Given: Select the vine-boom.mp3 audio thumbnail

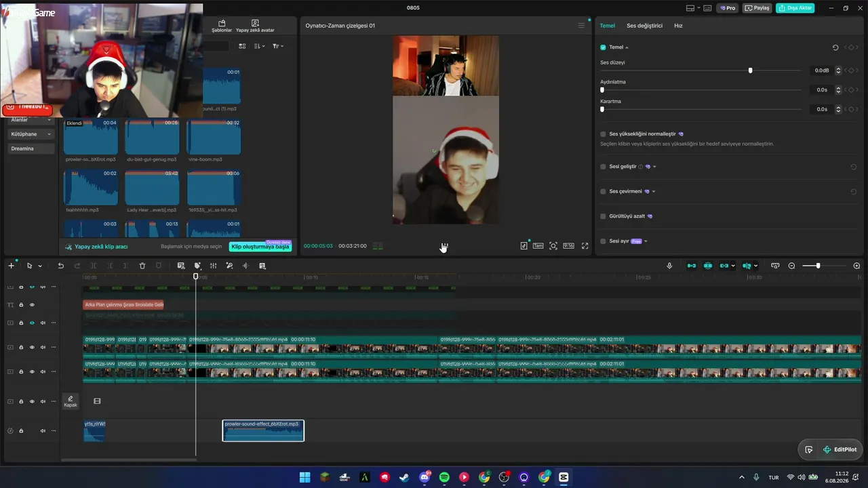Looking at the screenshot, I should tap(214, 136).
